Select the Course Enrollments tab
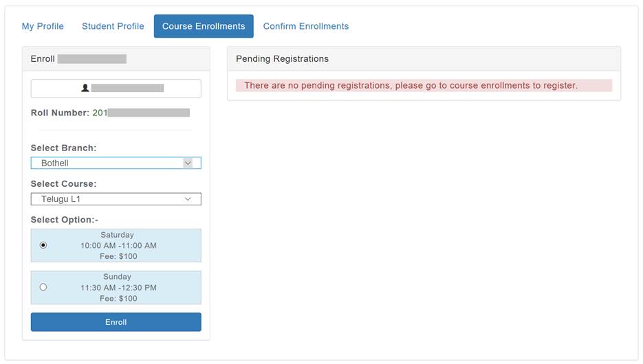The image size is (643, 364). click(x=204, y=26)
